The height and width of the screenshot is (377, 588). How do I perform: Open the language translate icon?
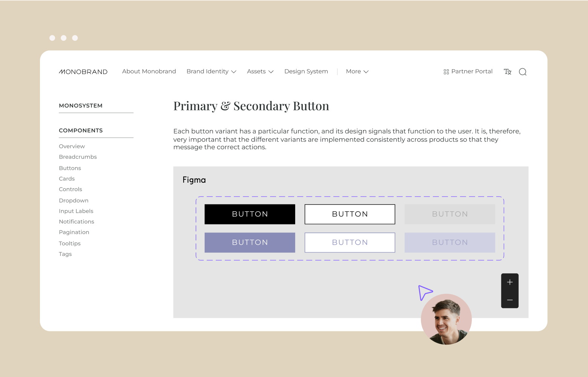tap(507, 72)
